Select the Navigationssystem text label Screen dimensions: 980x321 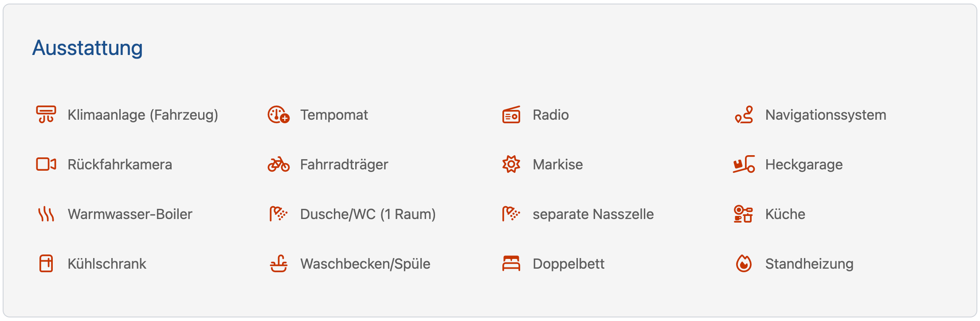click(x=826, y=115)
